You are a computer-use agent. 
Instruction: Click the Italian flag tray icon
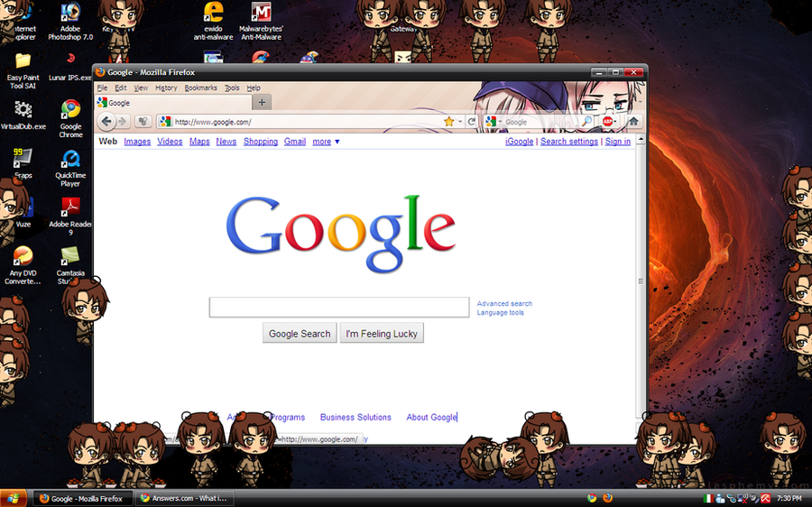(708, 498)
